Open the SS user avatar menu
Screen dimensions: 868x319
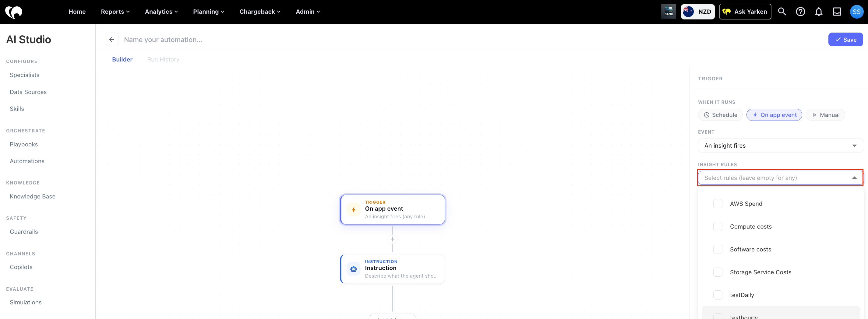coord(856,12)
